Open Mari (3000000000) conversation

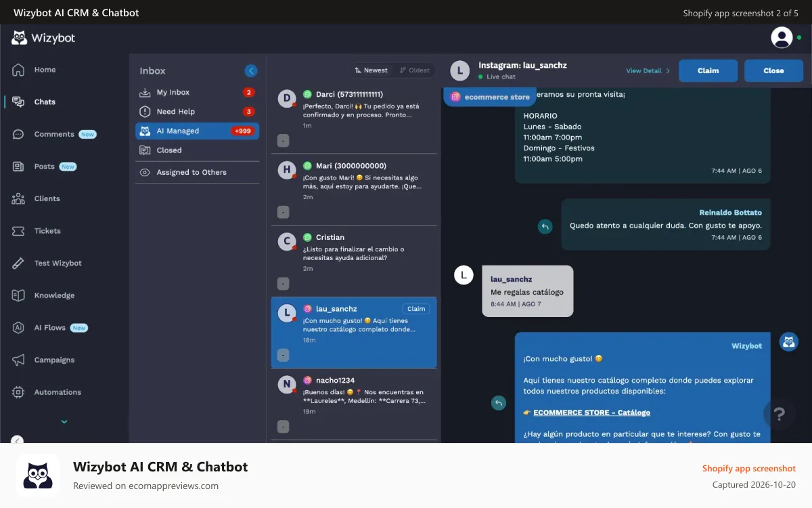(x=354, y=190)
